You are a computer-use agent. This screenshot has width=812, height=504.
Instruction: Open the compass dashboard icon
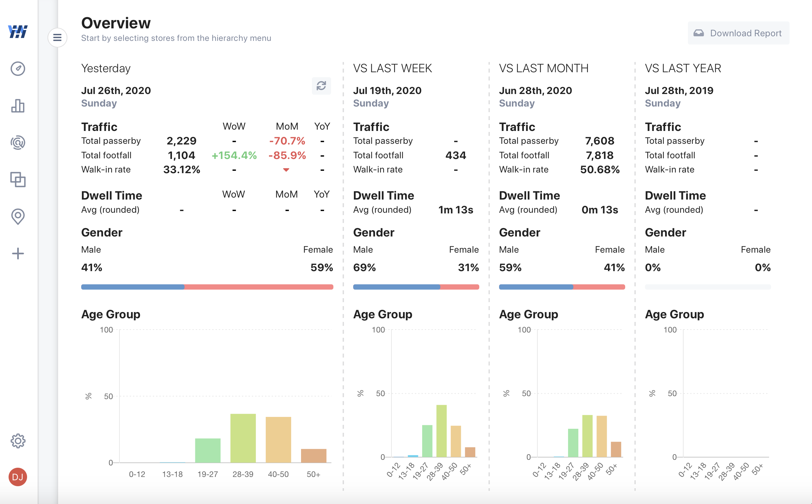pos(18,69)
